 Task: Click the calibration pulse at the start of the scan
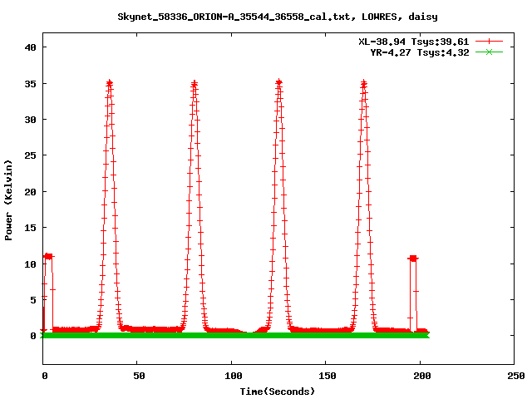(48, 257)
